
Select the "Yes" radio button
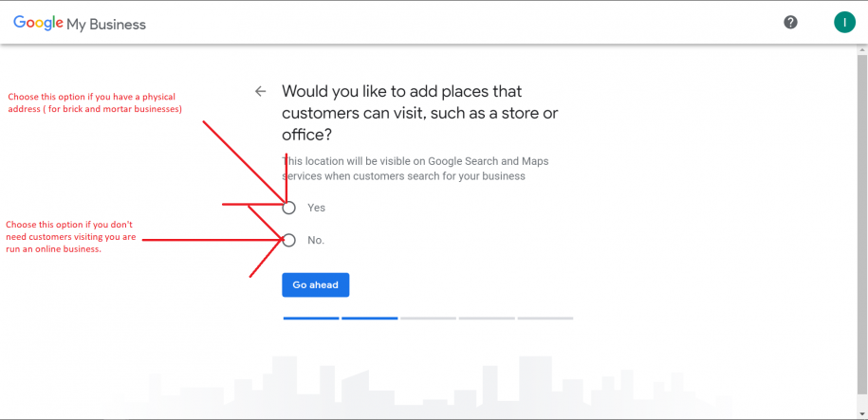289,208
